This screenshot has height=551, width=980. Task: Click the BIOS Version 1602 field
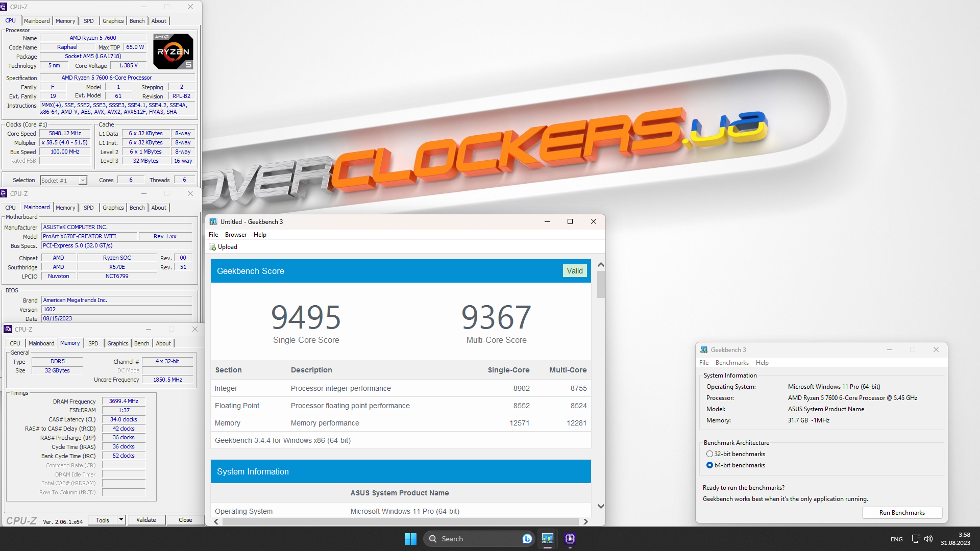(117, 309)
